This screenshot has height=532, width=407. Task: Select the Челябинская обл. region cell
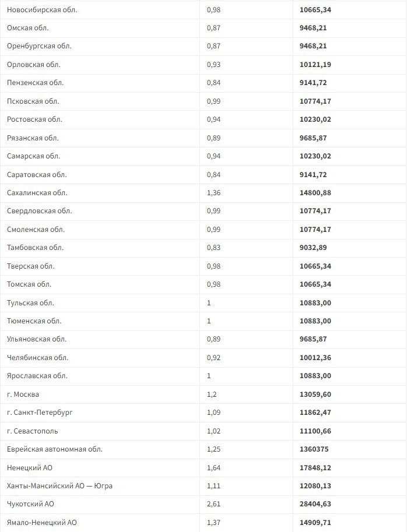pos(38,358)
